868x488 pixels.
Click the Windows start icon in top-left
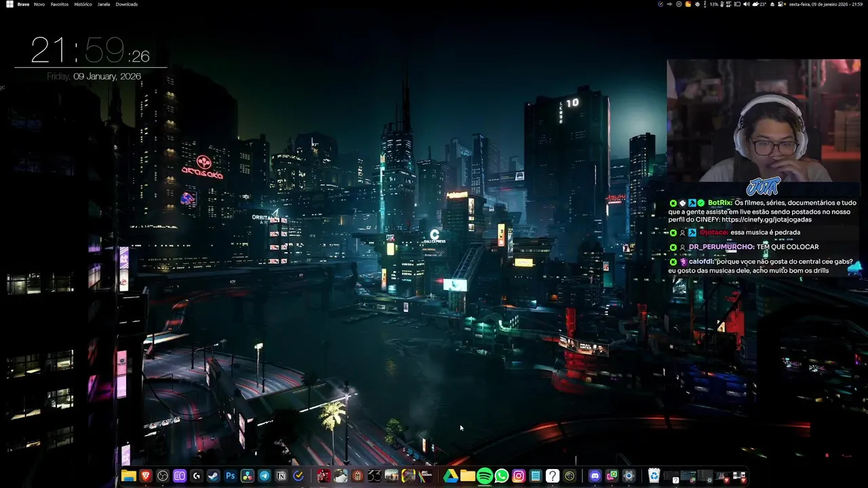pyautogui.click(x=9, y=4)
